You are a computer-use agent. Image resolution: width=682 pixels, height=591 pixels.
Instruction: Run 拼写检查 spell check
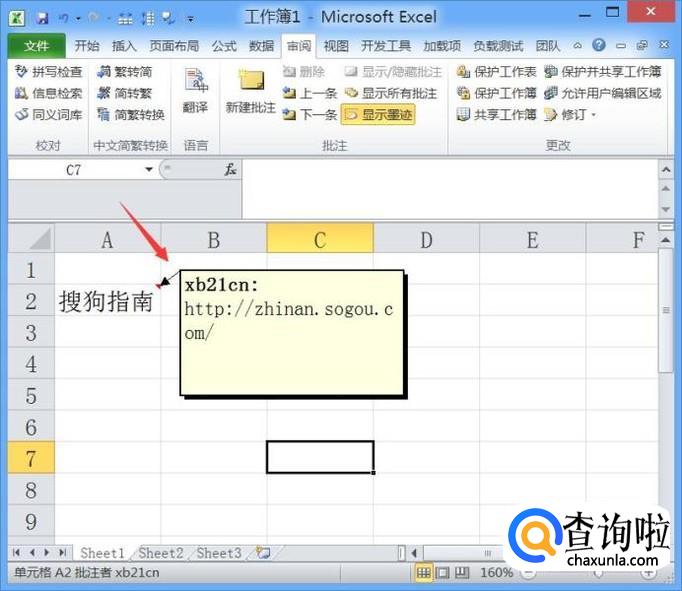[x=49, y=72]
